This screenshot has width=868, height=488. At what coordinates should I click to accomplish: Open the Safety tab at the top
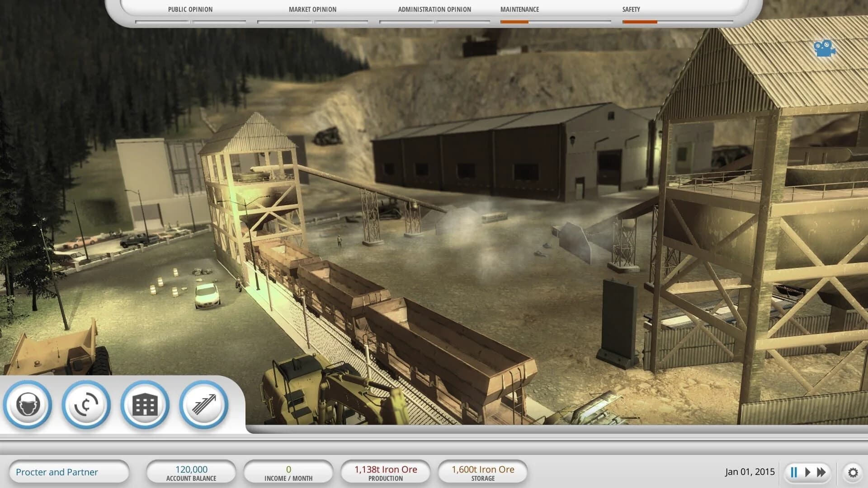coord(631,9)
